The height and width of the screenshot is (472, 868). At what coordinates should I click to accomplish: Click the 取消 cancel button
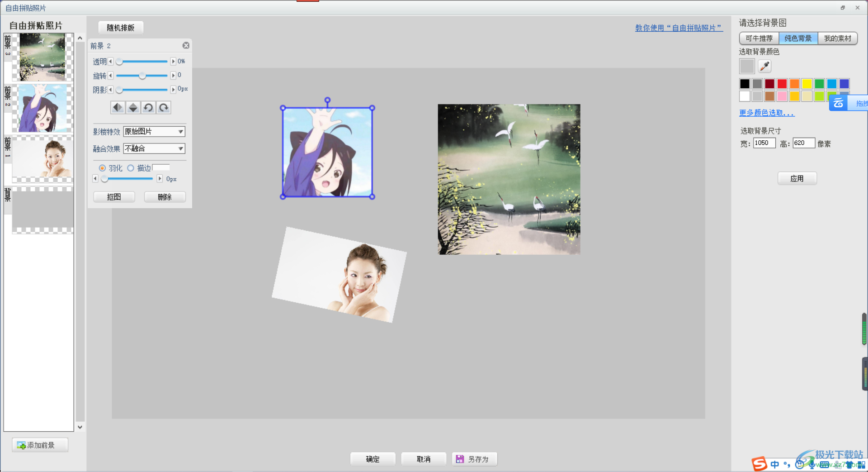pyautogui.click(x=424, y=459)
